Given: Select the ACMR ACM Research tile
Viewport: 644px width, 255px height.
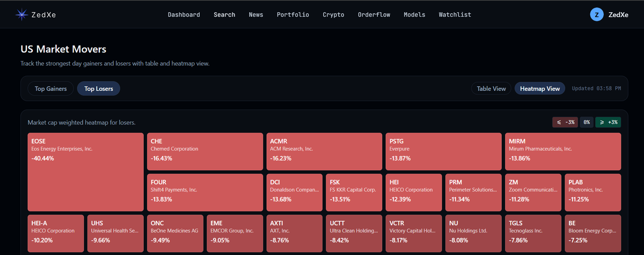Looking at the screenshot, I should tap(324, 151).
